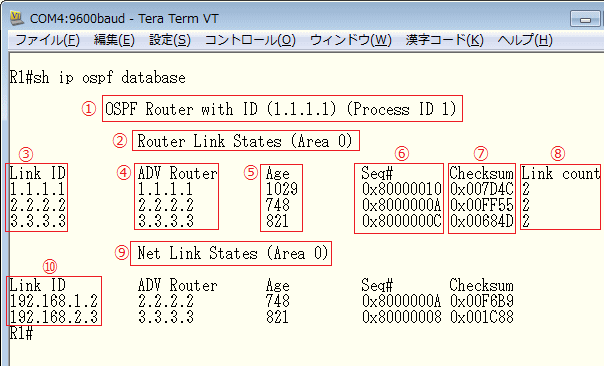Click the 'Router Link States (Area 0)' heading

245,141
